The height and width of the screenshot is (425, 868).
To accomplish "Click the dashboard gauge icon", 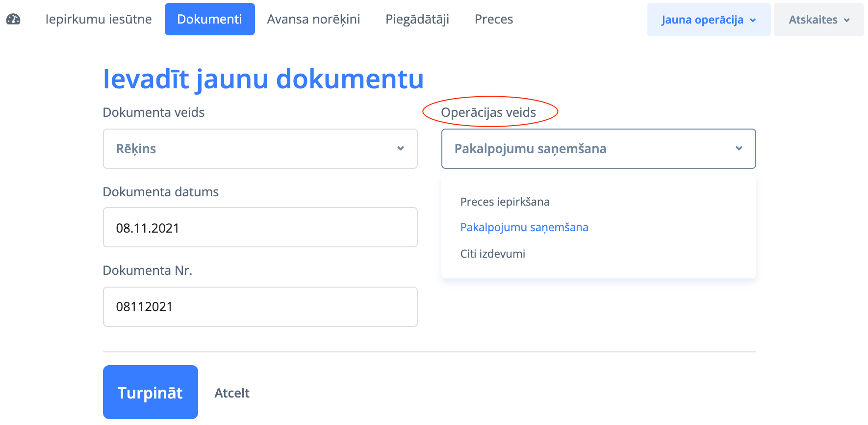I will click(x=13, y=19).
